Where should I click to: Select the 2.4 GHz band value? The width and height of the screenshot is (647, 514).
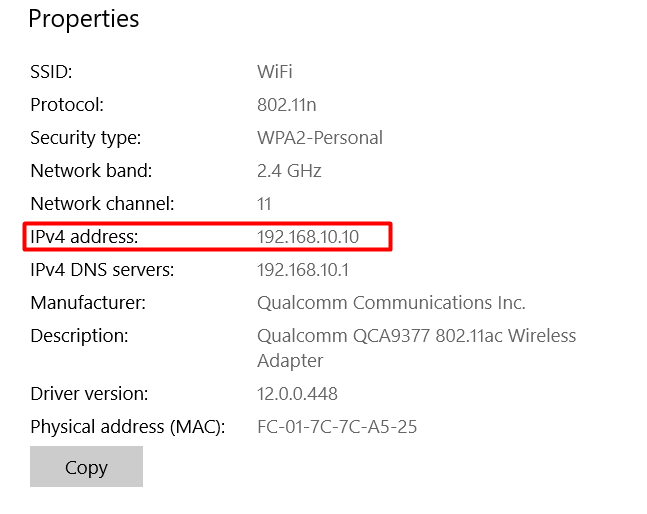[x=289, y=170]
